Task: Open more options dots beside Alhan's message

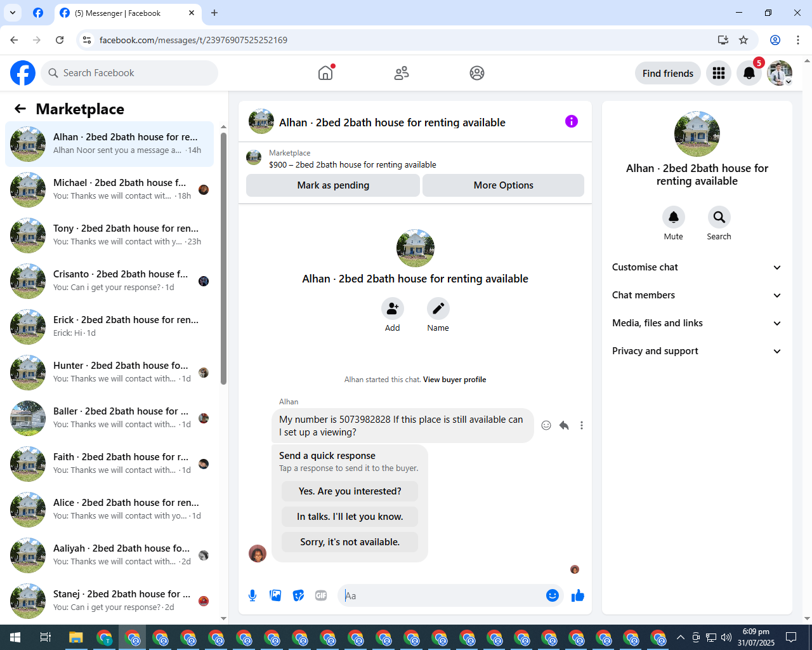Action: click(582, 425)
